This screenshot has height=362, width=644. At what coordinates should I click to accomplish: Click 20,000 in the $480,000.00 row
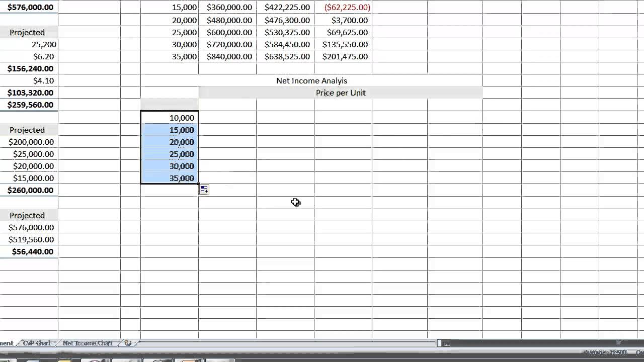click(170, 20)
